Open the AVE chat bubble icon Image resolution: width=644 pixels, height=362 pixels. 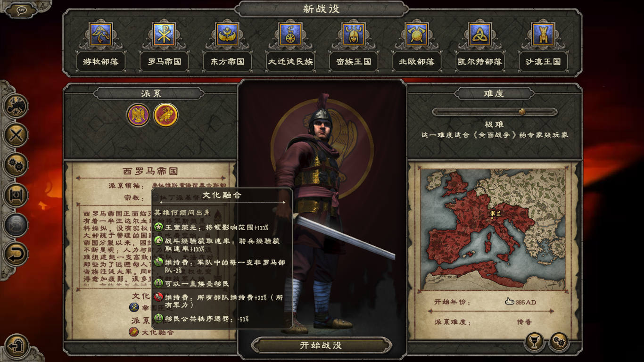pos(21,10)
